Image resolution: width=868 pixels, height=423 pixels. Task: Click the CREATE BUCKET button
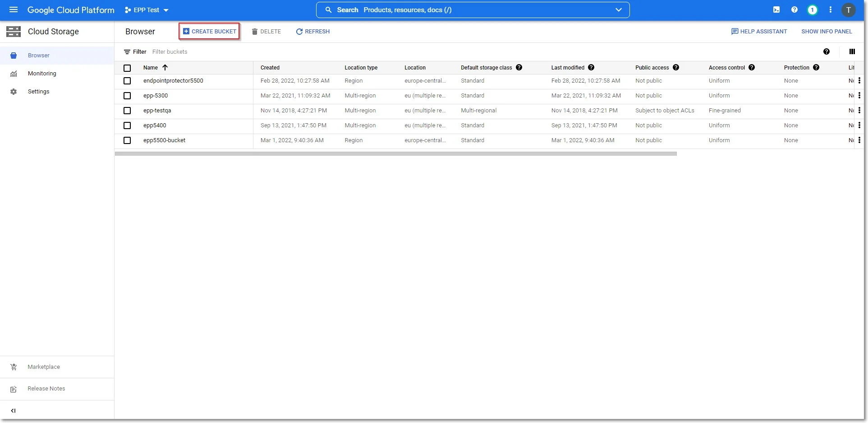209,31
